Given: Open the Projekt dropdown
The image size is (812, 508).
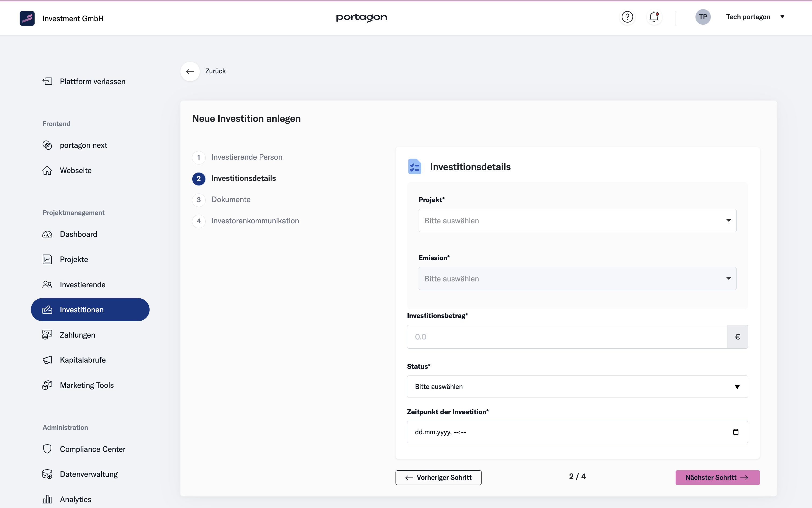Looking at the screenshot, I should [x=577, y=220].
